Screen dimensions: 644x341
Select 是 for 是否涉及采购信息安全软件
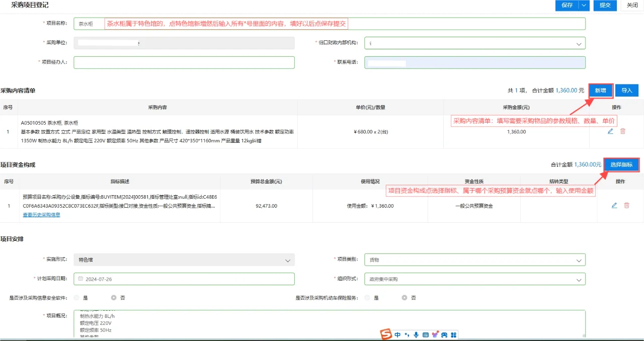(76, 298)
